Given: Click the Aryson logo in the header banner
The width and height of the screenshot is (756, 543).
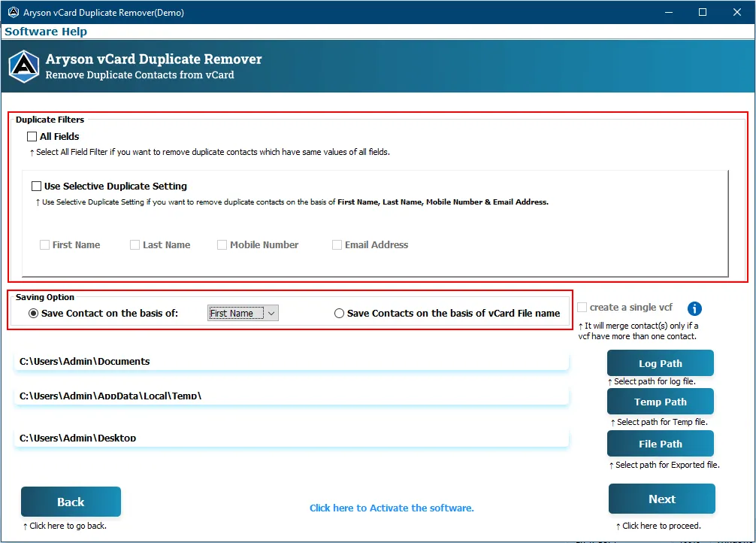Looking at the screenshot, I should click(x=24, y=67).
